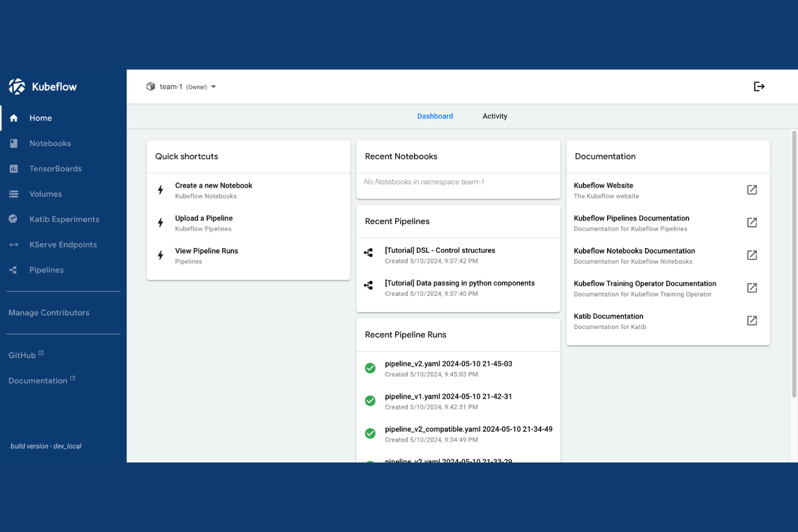The height and width of the screenshot is (532, 798).
Task: Expand the team-1 namespace dropdown arrow
Action: click(x=214, y=87)
